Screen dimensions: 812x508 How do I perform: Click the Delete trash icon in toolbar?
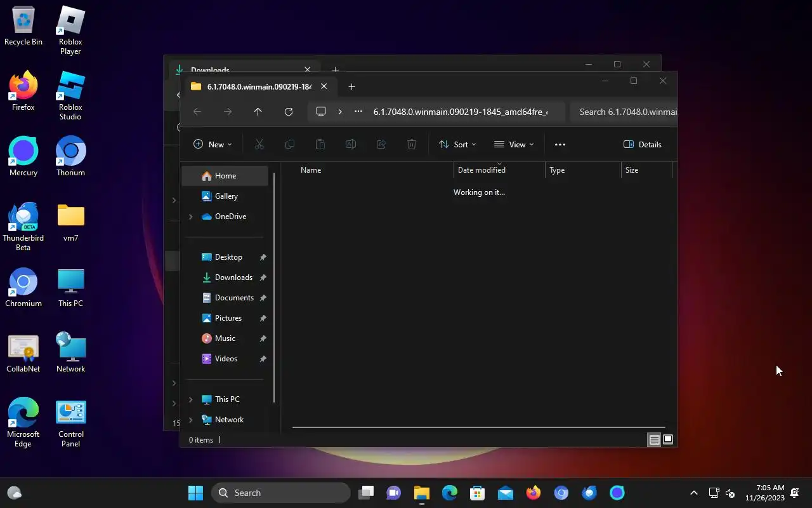point(411,145)
